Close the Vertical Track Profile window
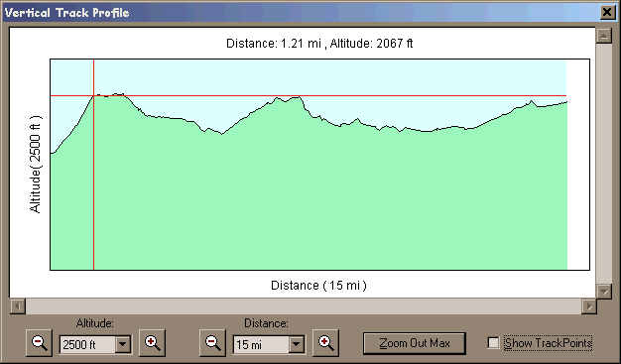The height and width of the screenshot is (364, 621). click(607, 12)
